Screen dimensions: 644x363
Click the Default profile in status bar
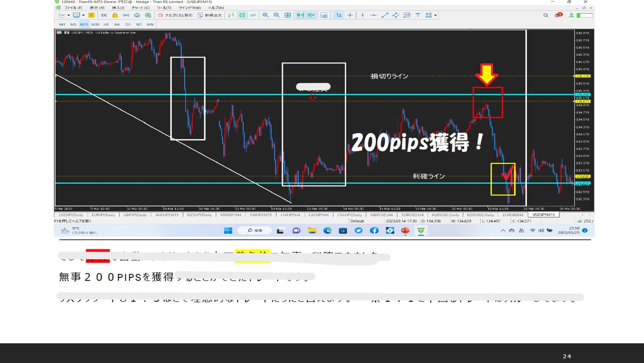[357, 221]
